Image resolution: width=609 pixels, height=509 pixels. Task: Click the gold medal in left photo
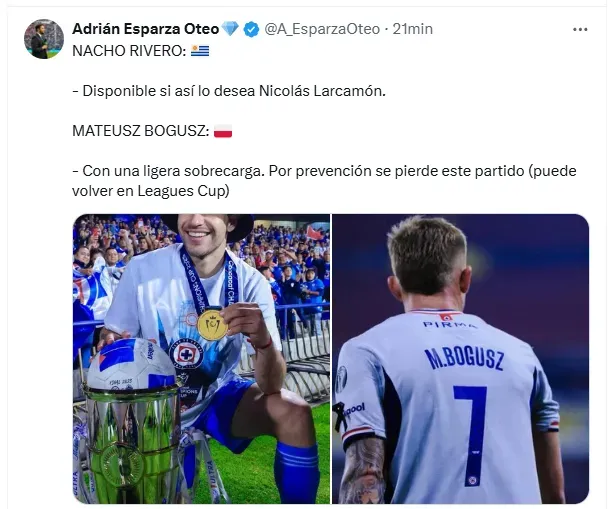212,324
